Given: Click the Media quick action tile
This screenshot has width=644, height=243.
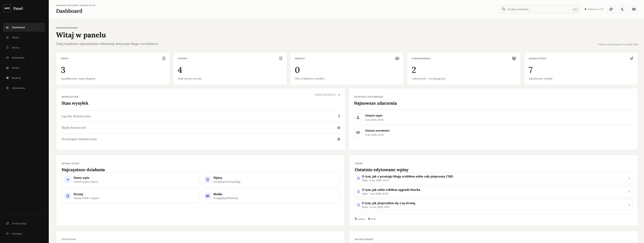Looking at the screenshot, I should pyautogui.click(x=270, y=196).
